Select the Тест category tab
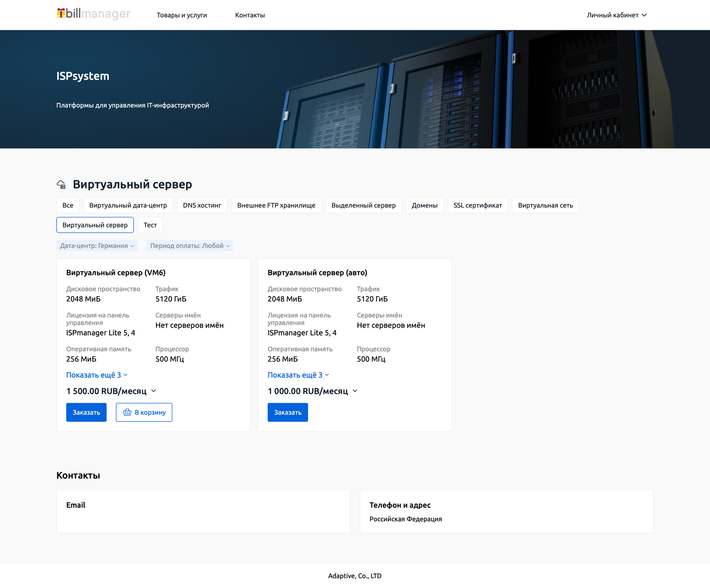 [150, 225]
